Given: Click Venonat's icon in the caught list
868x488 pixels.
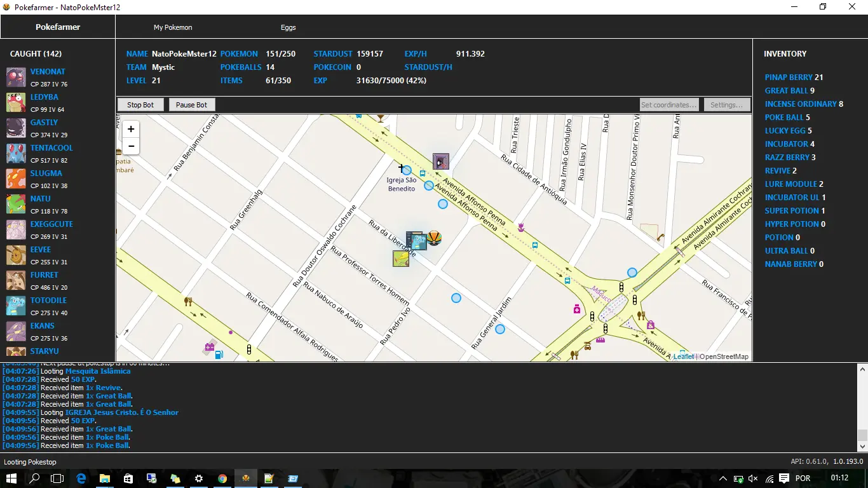Looking at the screenshot, I should pyautogui.click(x=16, y=78).
